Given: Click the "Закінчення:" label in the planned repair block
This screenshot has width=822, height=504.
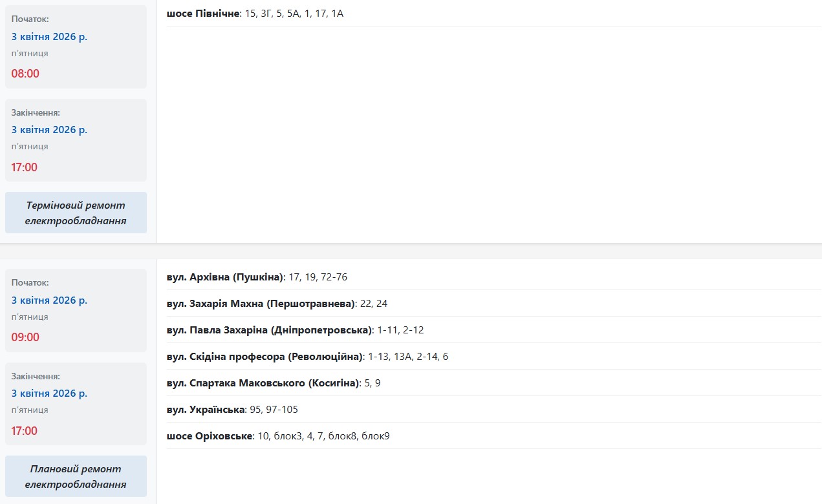Looking at the screenshot, I should click(36, 376).
